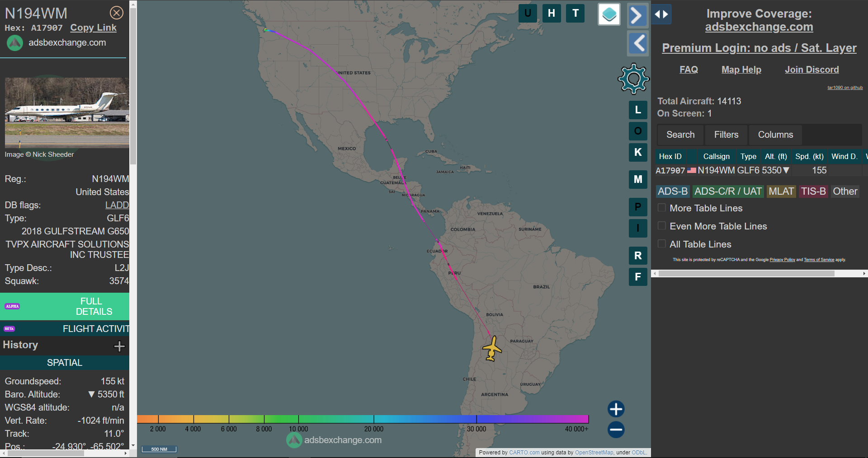Open the LADD DB flags link
This screenshot has width=868, height=458.
click(117, 205)
